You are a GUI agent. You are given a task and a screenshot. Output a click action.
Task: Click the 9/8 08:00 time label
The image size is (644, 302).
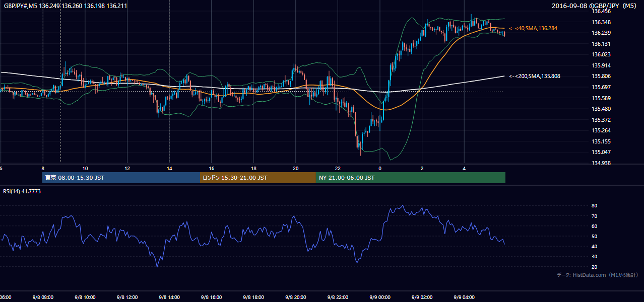tap(43, 297)
